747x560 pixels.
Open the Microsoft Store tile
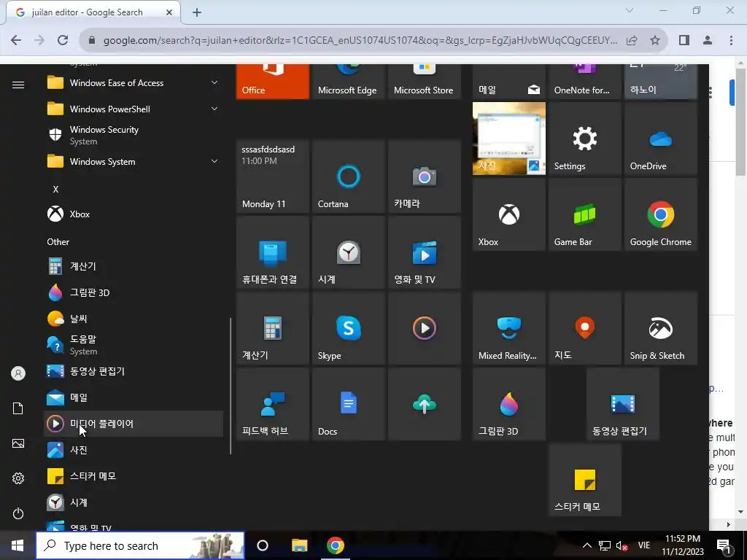pos(424,82)
